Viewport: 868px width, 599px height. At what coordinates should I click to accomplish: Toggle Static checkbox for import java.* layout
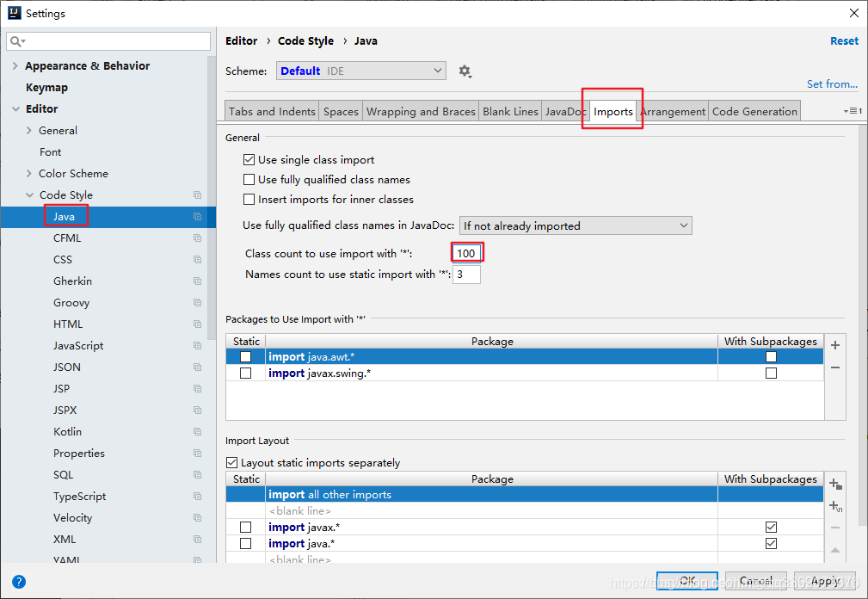246,544
